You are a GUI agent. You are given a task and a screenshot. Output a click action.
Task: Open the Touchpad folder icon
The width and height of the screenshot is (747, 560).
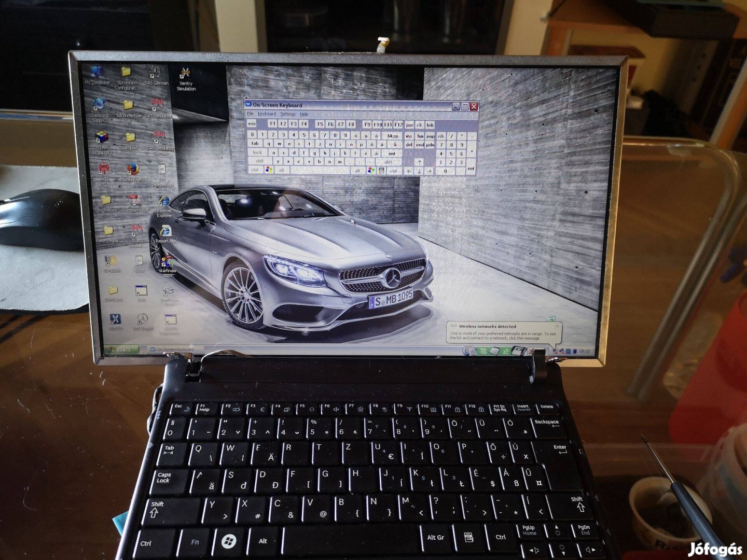tap(130, 140)
